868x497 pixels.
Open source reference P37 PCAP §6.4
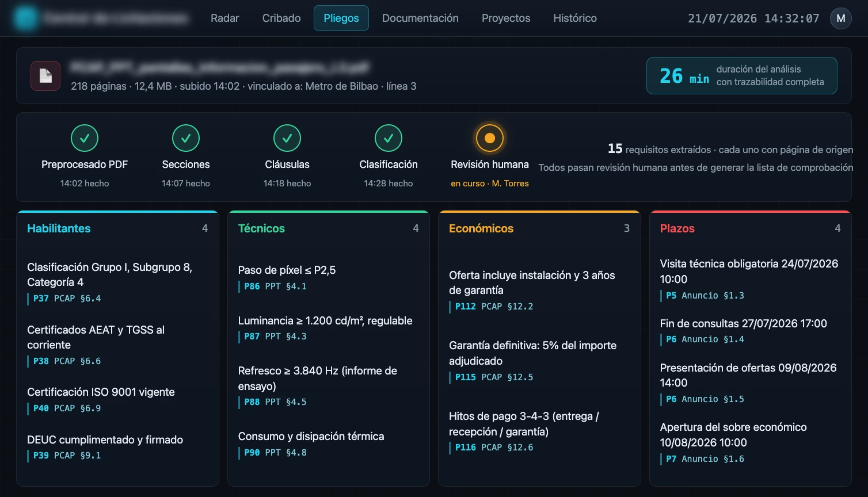pos(67,299)
